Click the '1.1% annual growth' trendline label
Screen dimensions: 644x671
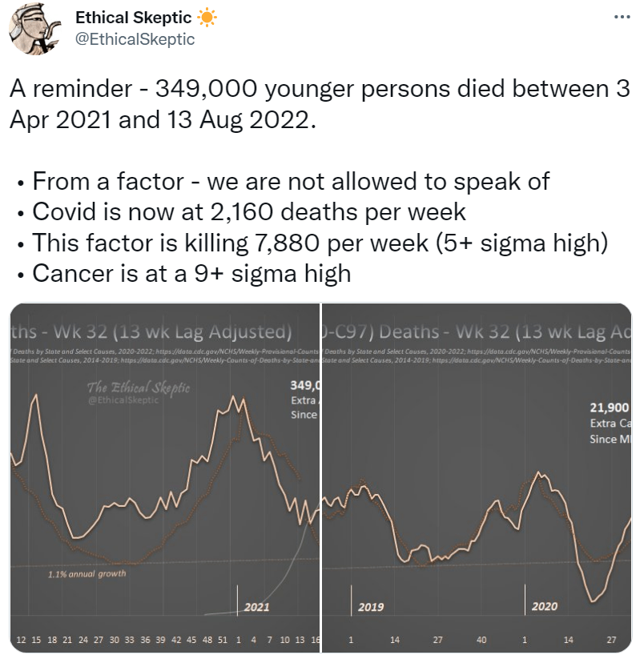coord(87,573)
